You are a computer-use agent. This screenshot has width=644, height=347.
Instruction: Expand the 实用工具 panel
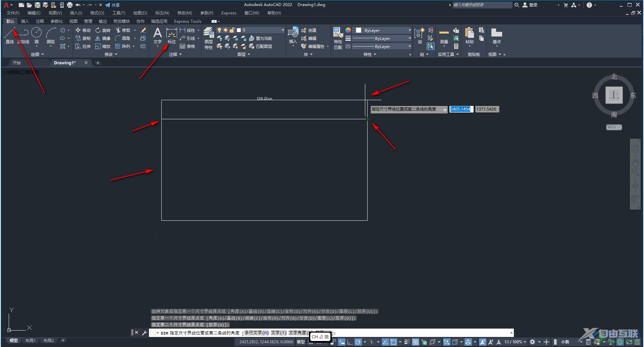[448, 54]
